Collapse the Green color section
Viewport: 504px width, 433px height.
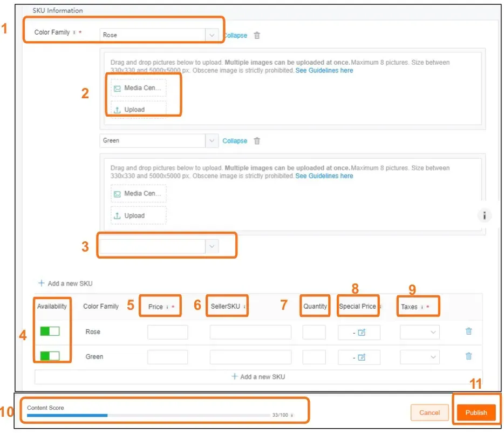[x=235, y=141]
